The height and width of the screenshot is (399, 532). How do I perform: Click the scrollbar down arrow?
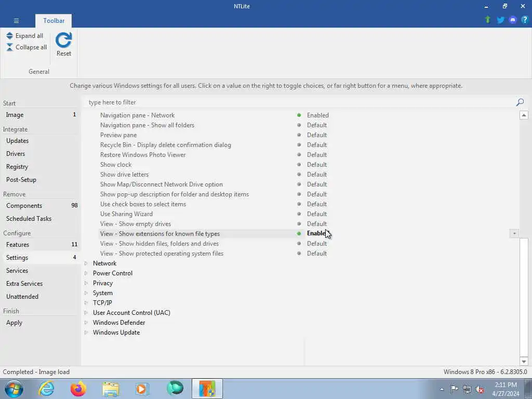524,362
